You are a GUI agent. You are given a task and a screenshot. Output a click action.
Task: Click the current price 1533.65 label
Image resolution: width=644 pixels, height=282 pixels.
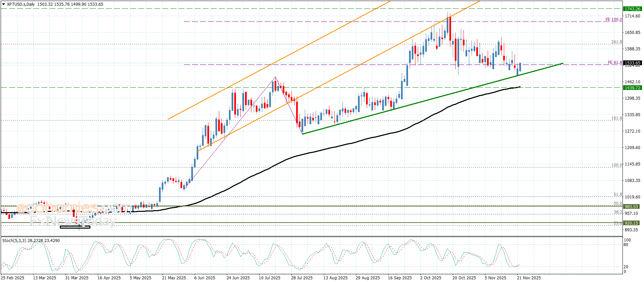(x=632, y=63)
